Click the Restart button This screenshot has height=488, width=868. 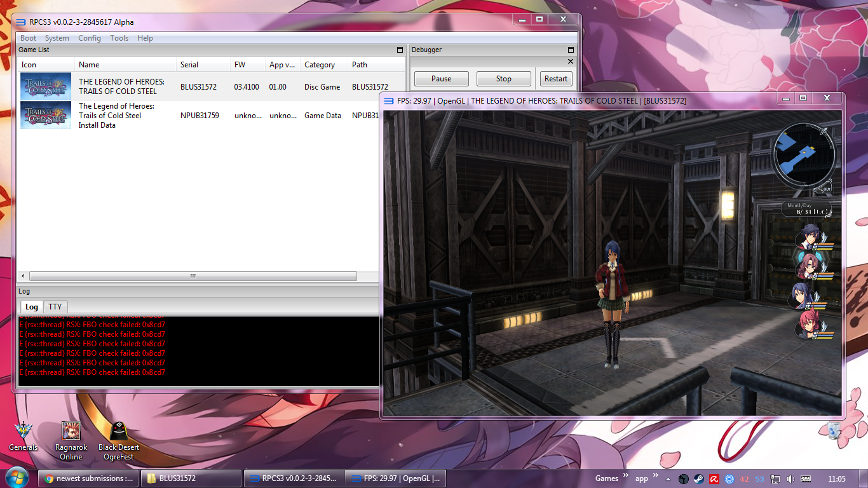(x=555, y=79)
